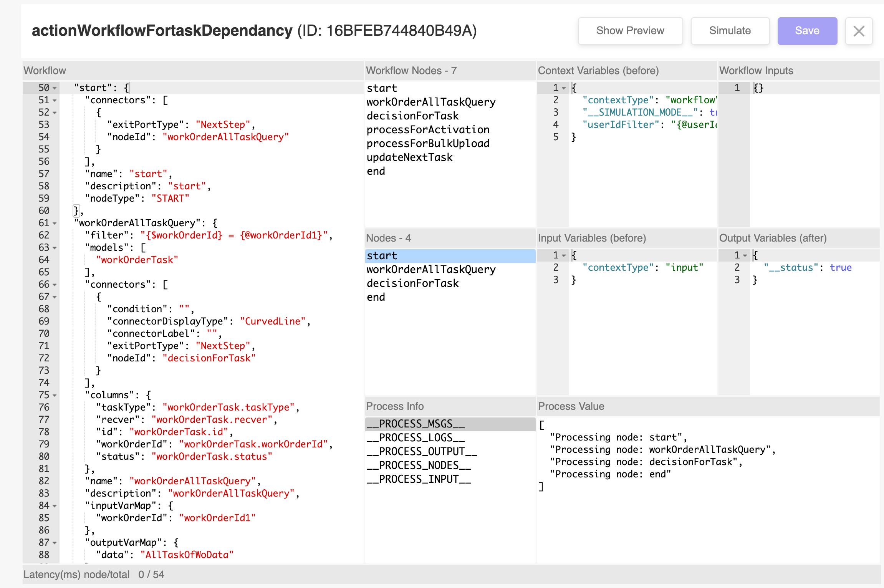Select workOrderAllTaskQuery in Workflow Nodes list
Screen dimensions: 884x588
click(450, 102)
